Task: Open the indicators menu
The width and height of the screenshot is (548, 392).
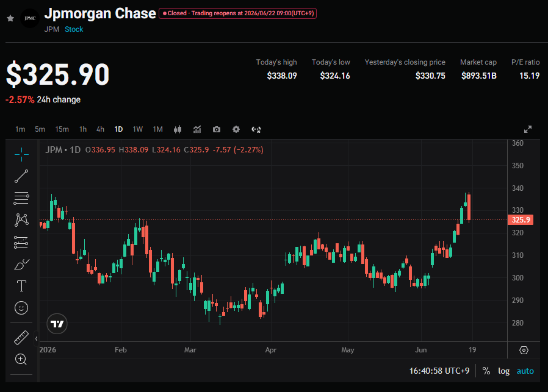Action: [197, 129]
